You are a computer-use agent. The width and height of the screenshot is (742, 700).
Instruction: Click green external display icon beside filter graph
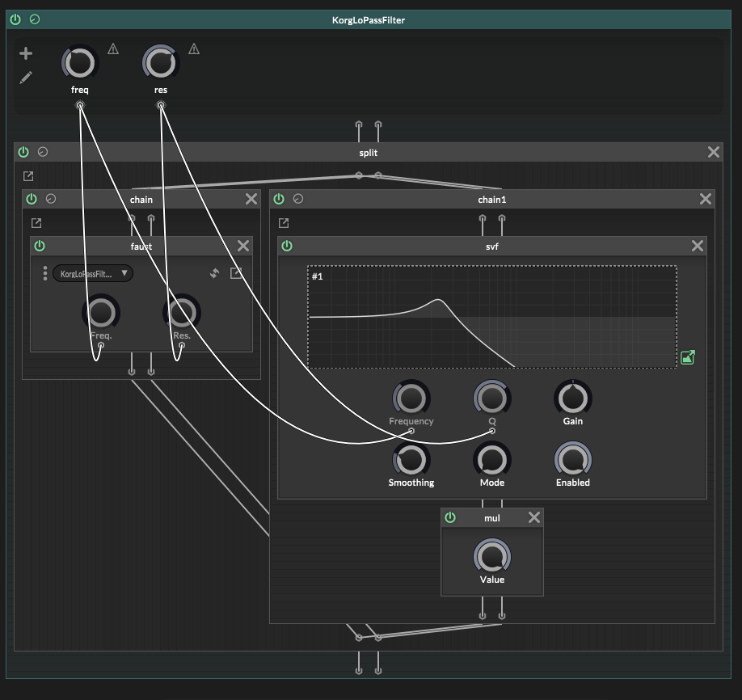point(688,357)
